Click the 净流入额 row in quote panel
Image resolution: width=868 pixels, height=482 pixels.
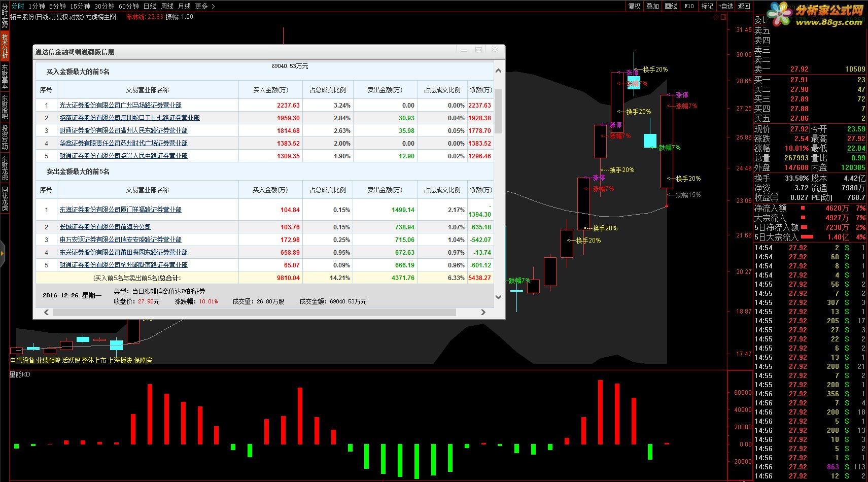(810, 208)
